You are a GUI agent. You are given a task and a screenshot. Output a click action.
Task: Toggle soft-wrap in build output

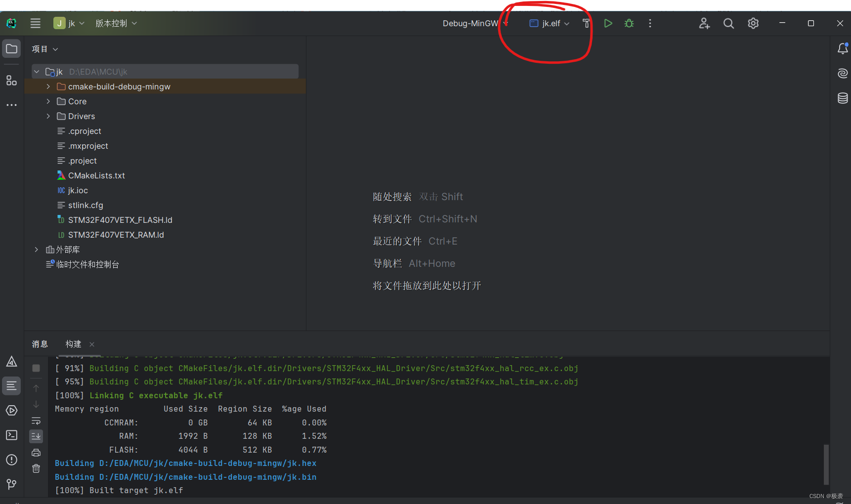coord(36,420)
